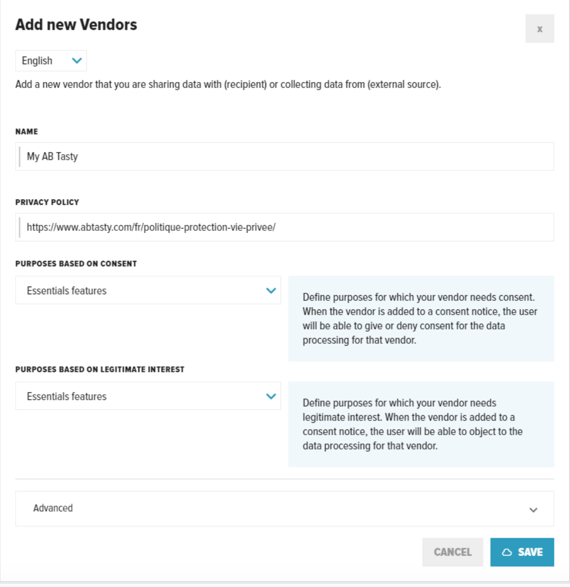
Task: Click the chevron arrow on the Advanced row
Action: pyautogui.click(x=533, y=510)
